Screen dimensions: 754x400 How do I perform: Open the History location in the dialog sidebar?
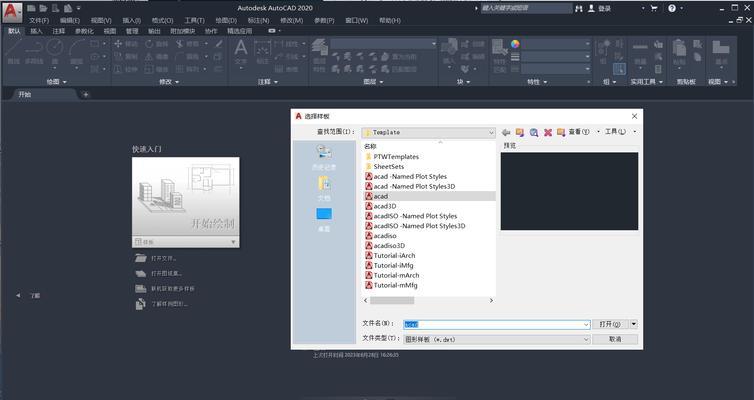click(x=324, y=158)
